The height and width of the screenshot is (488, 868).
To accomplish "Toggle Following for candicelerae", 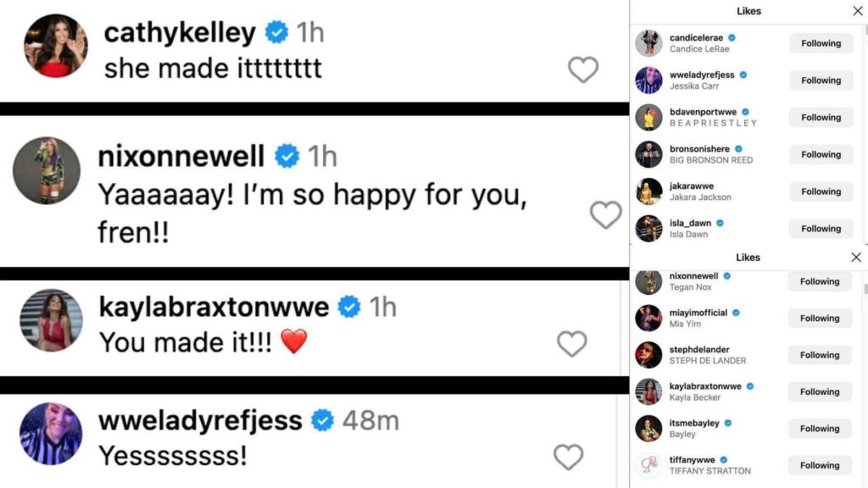I will 821,43.
